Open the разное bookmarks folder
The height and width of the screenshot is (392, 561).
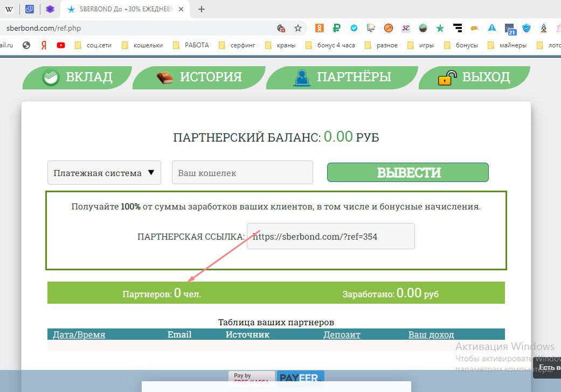(x=382, y=45)
